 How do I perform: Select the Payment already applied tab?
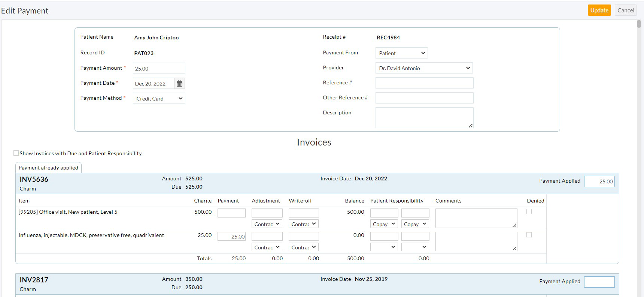point(48,168)
